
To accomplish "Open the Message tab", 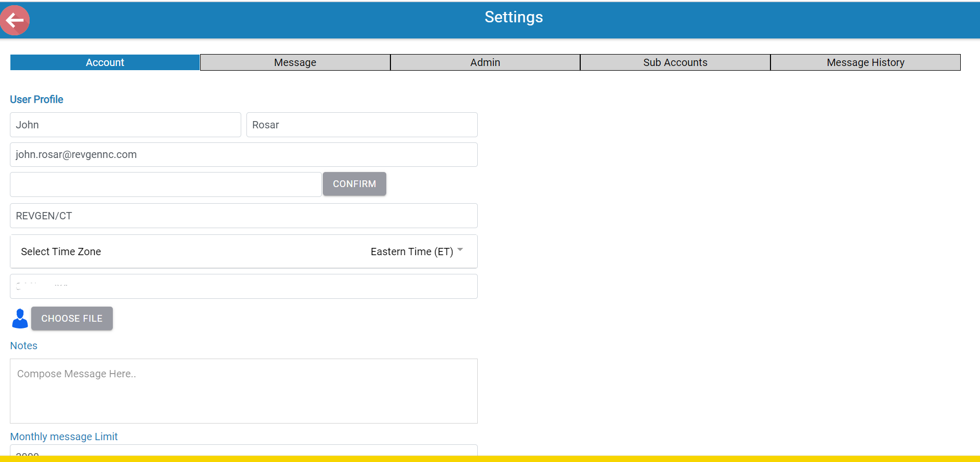I will pos(295,62).
